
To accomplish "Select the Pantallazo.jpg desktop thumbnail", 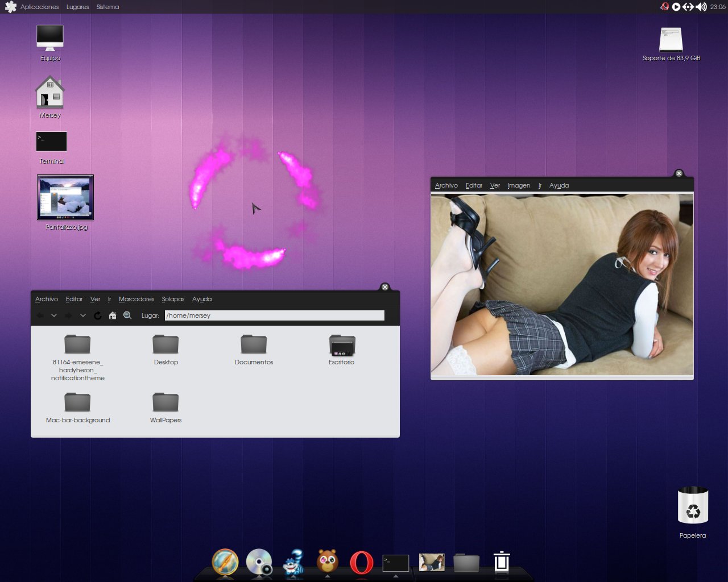I will click(65, 197).
